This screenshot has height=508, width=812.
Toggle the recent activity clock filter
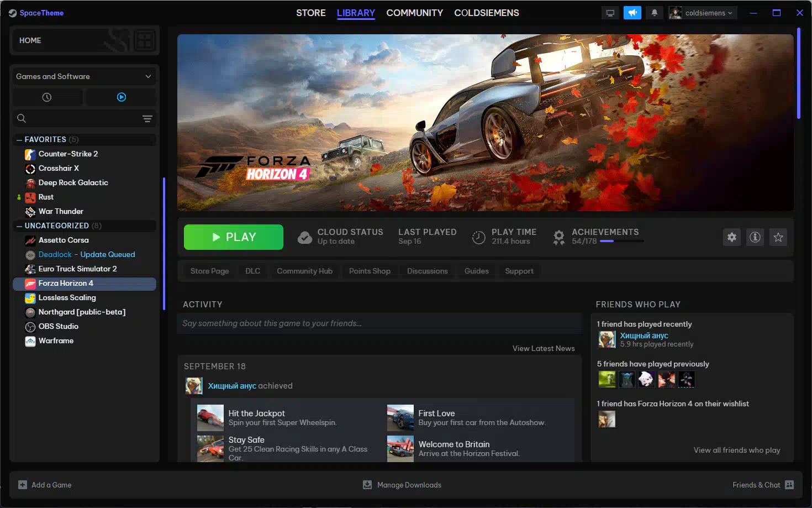[47, 97]
